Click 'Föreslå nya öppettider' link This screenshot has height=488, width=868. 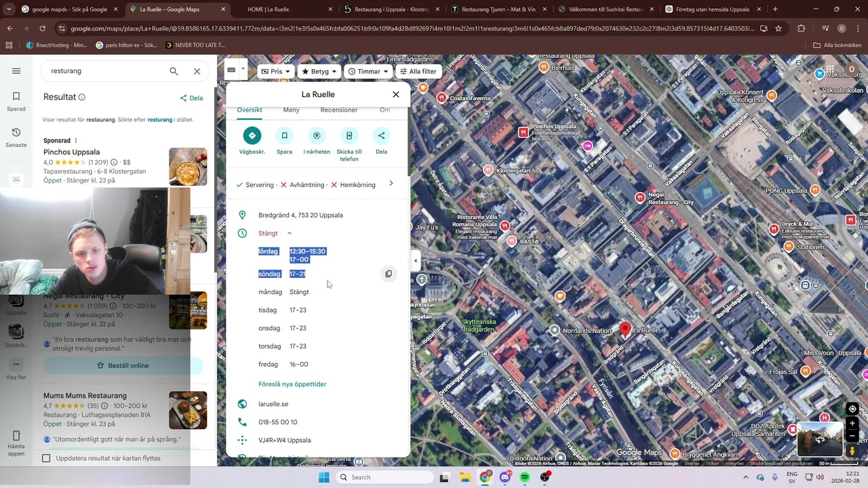pos(292,384)
